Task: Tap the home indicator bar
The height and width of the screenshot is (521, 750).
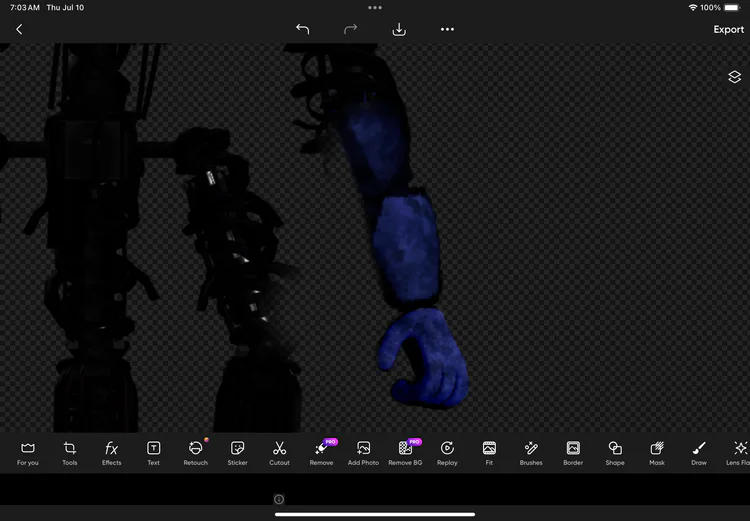Action: pyautogui.click(x=375, y=515)
